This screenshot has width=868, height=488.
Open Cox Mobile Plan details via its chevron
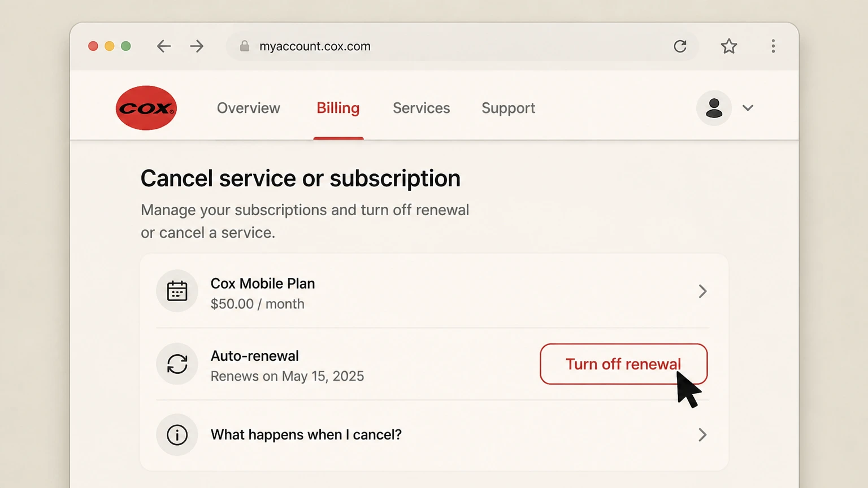click(702, 291)
